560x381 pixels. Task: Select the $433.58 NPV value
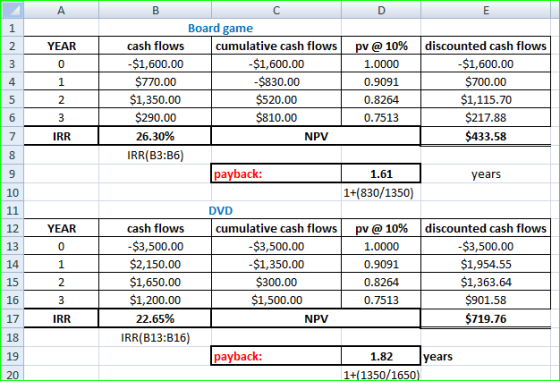[x=486, y=136]
